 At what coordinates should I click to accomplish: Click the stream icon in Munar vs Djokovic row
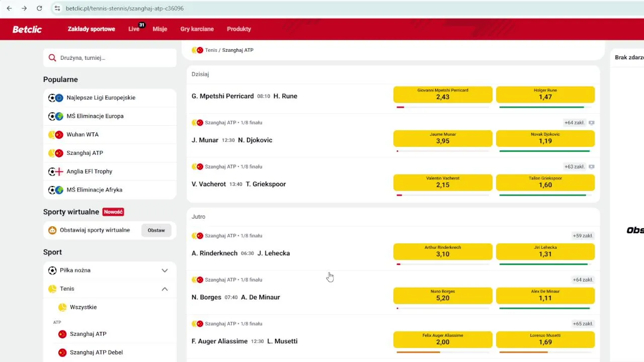[x=592, y=123]
